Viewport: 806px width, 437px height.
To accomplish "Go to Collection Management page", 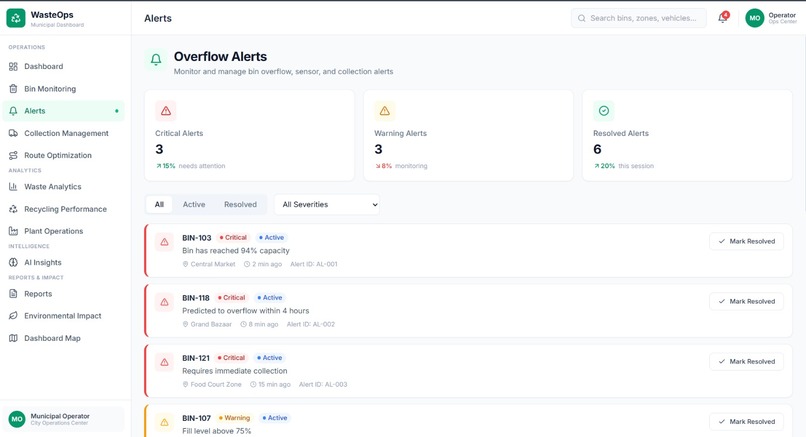I will tap(64, 133).
